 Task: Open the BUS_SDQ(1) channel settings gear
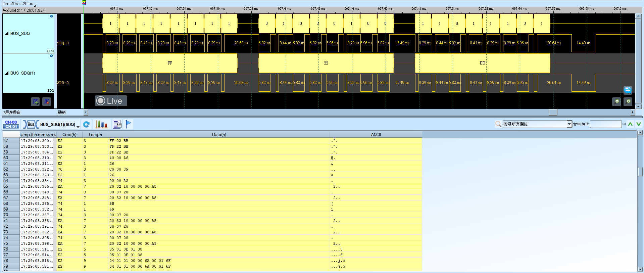(x=51, y=56)
